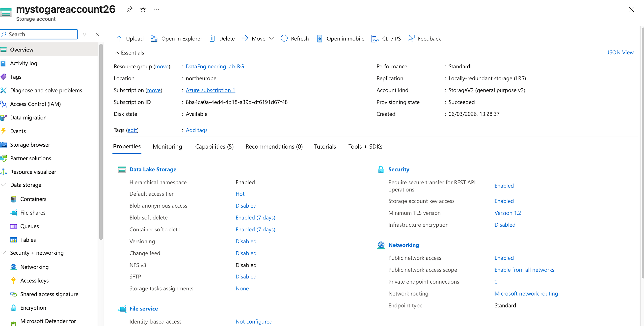Click the Upload arrow icon
Image resolution: width=644 pixels, height=326 pixels.
(x=119, y=38)
